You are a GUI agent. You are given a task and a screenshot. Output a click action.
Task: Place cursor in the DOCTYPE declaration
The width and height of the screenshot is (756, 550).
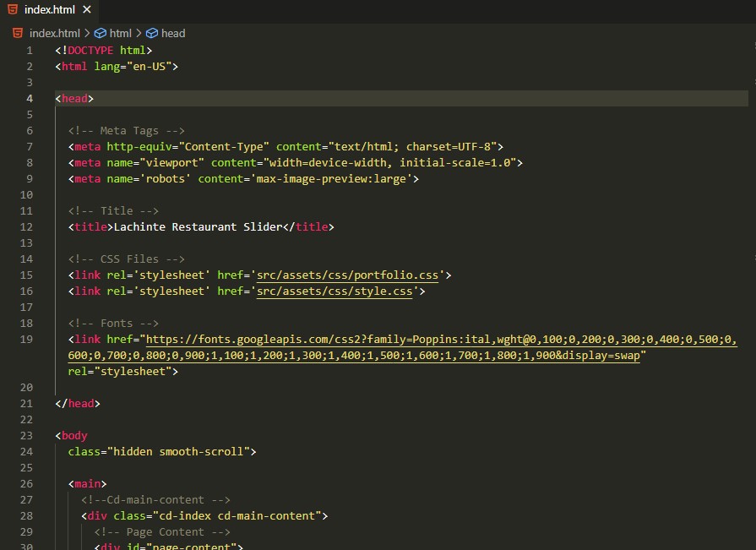point(104,50)
